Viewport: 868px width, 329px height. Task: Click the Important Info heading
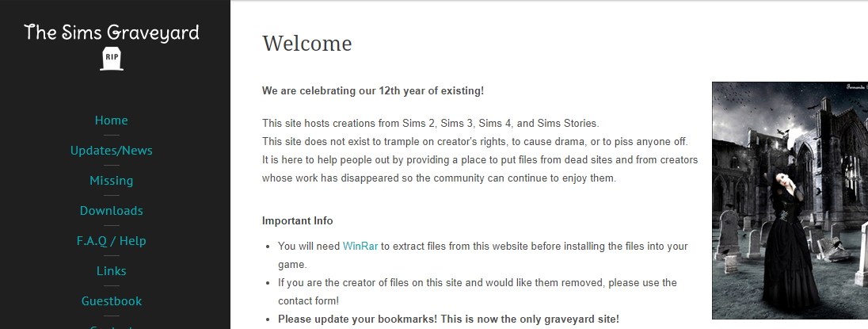tap(297, 220)
